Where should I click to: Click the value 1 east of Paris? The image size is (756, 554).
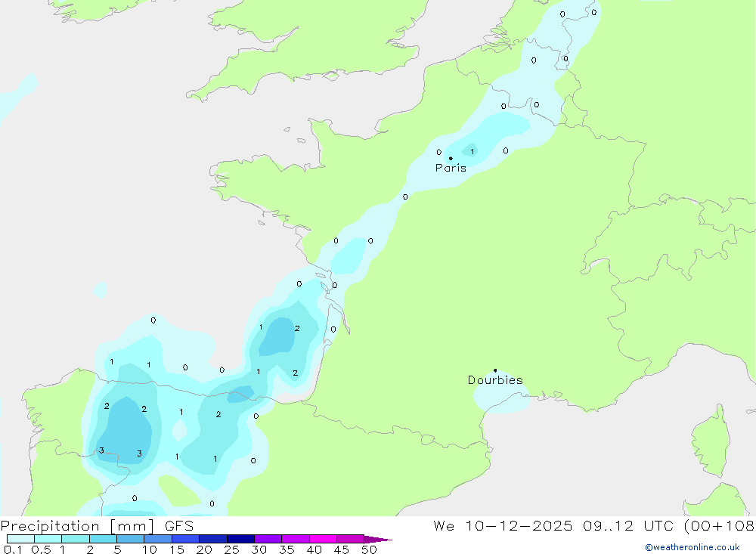coord(472,151)
